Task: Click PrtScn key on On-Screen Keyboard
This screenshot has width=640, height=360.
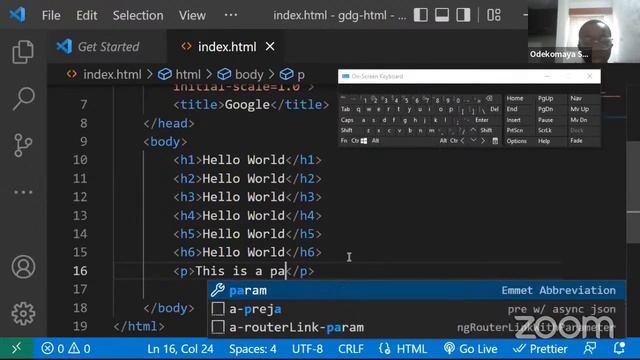Action: pyautogui.click(x=515, y=130)
